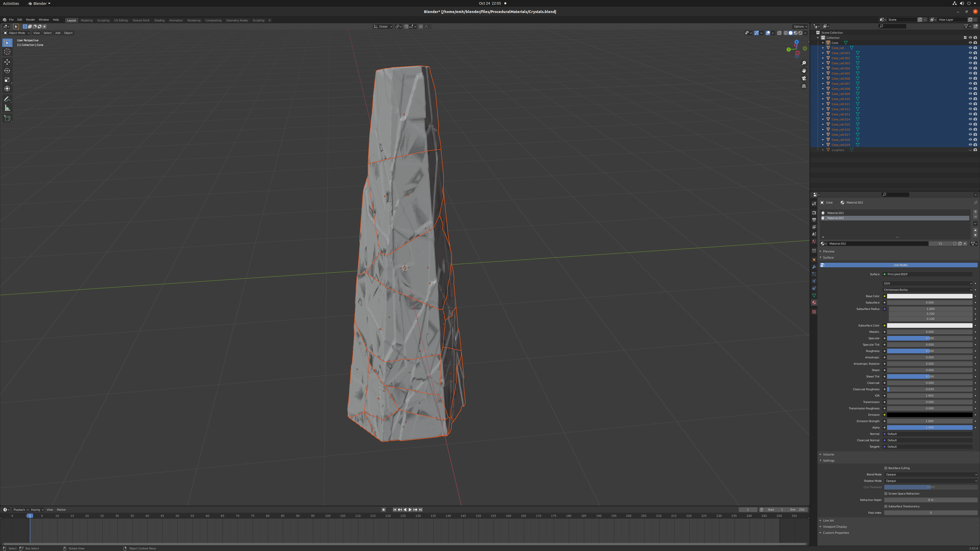Viewport: 980px width, 551px height.
Task: Click the Base Color swatch
Action: click(x=930, y=296)
